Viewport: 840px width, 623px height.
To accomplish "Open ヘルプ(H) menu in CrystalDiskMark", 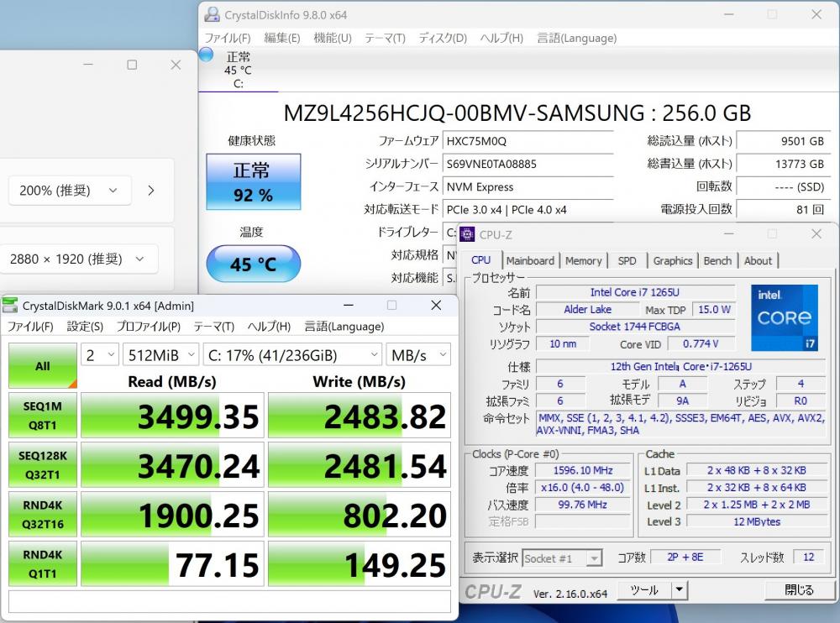I will [x=269, y=327].
